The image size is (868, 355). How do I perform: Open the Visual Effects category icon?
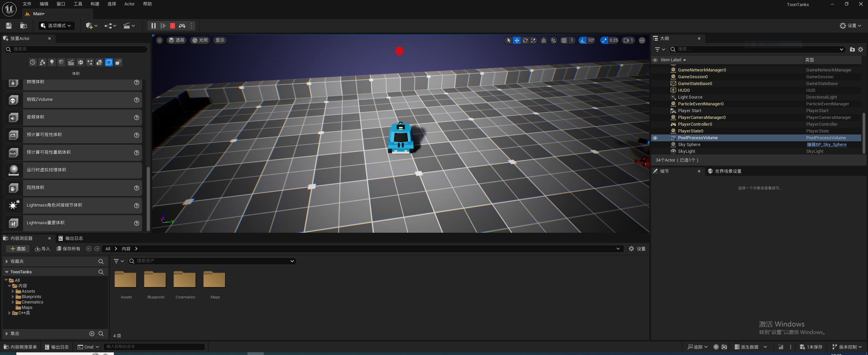click(x=90, y=62)
